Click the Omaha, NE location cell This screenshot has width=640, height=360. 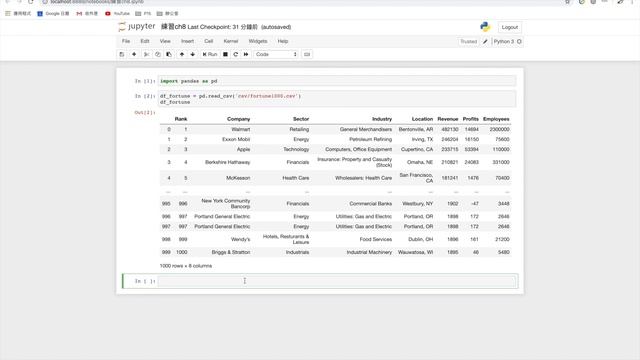[x=420, y=162]
